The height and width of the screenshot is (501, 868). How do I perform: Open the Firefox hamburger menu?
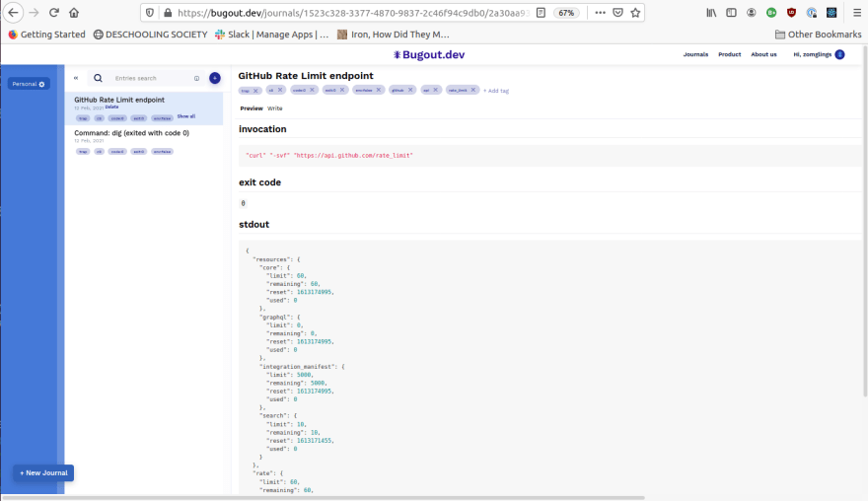click(857, 12)
